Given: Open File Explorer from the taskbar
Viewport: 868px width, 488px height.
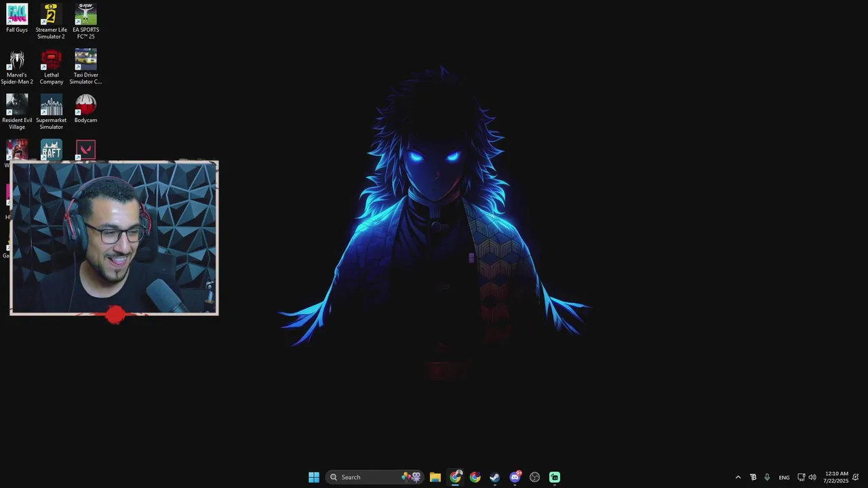Looking at the screenshot, I should pyautogui.click(x=435, y=477).
